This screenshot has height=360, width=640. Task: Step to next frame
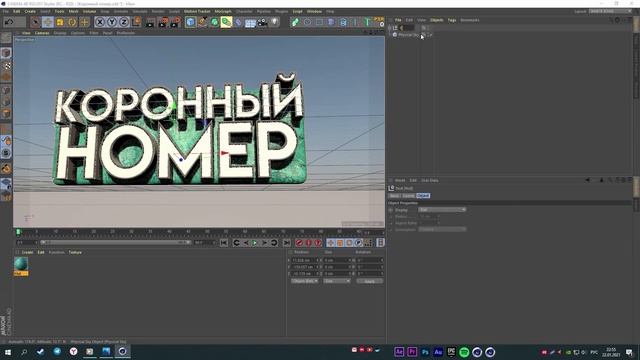click(264, 243)
